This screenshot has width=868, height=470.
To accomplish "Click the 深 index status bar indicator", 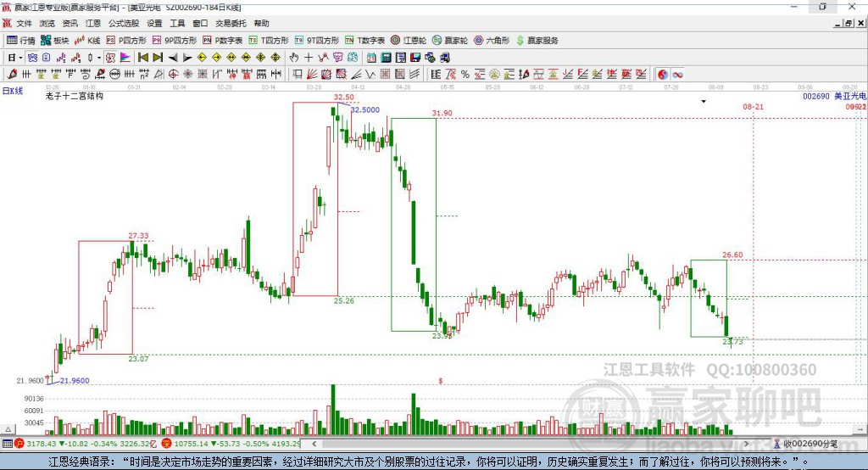I will coord(167,444).
